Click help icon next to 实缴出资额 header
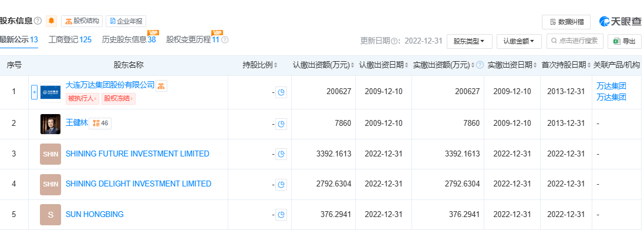Viewport: 644px width, 230px height. [x=480, y=65]
